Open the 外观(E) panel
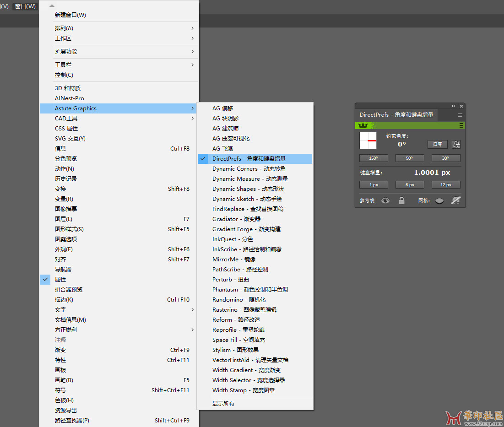The height and width of the screenshot is (427, 504). pos(119,249)
